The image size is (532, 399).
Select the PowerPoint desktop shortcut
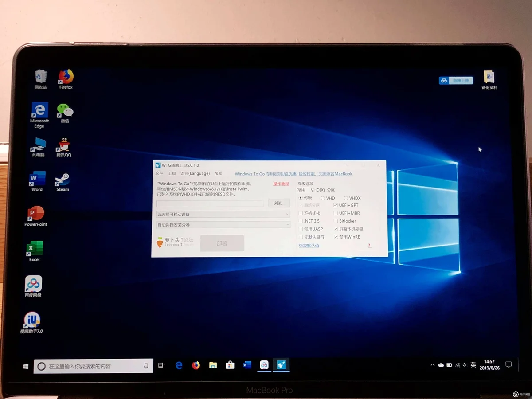(36, 216)
